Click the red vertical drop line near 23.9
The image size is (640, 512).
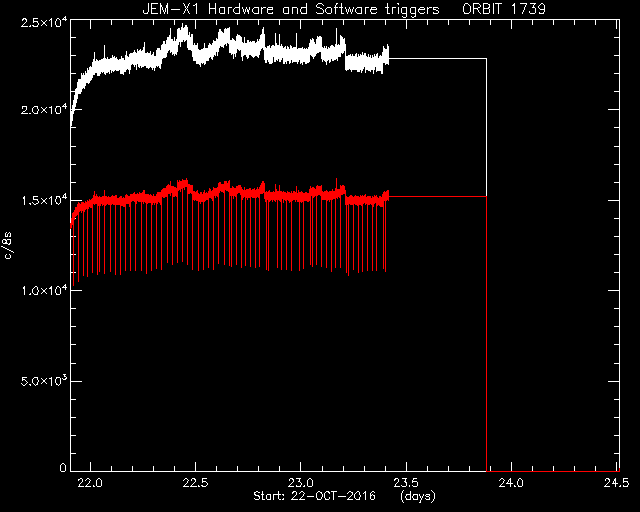coord(486,334)
